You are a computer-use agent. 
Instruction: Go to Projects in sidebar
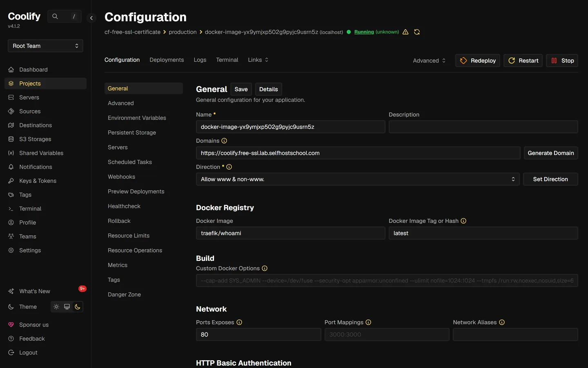click(45, 83)
